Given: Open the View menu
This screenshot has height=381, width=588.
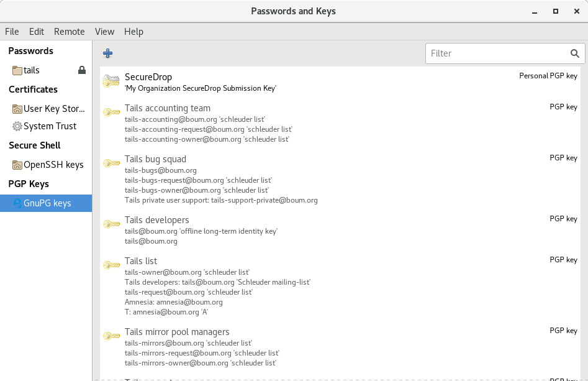Looking at the screenshot, I should (x=104, y=32).
